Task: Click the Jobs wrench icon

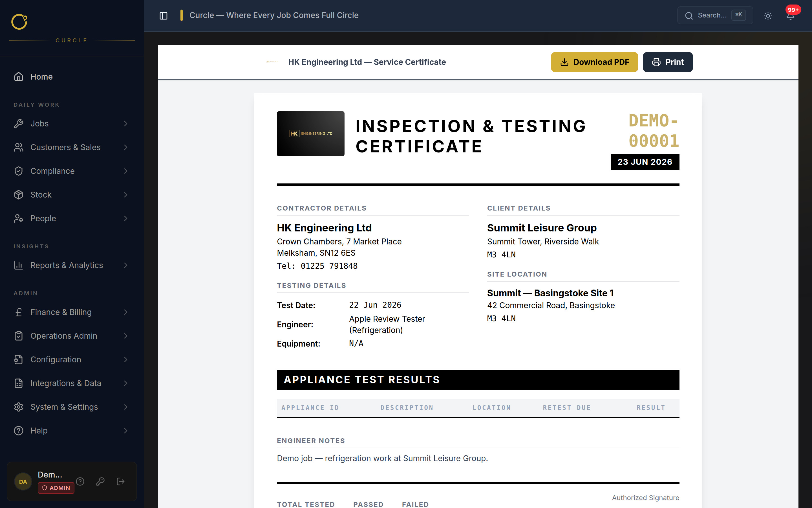Action: click(x=18, y=124)
